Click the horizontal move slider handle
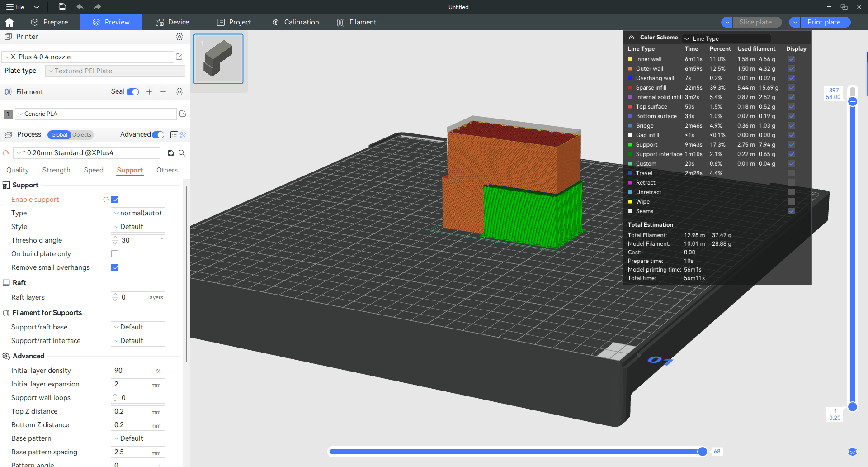 click(702, 452)
